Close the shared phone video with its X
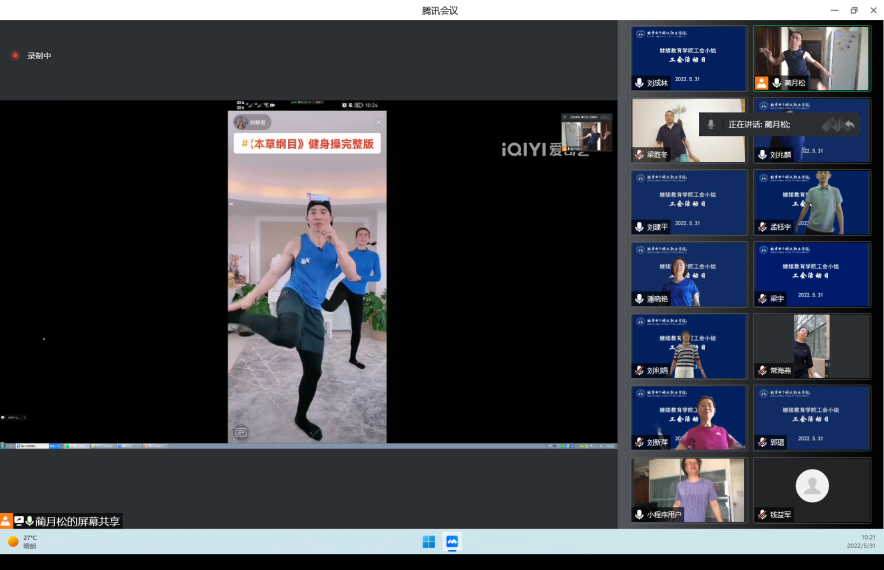This screenshot has width=884, height=570. 378,123
